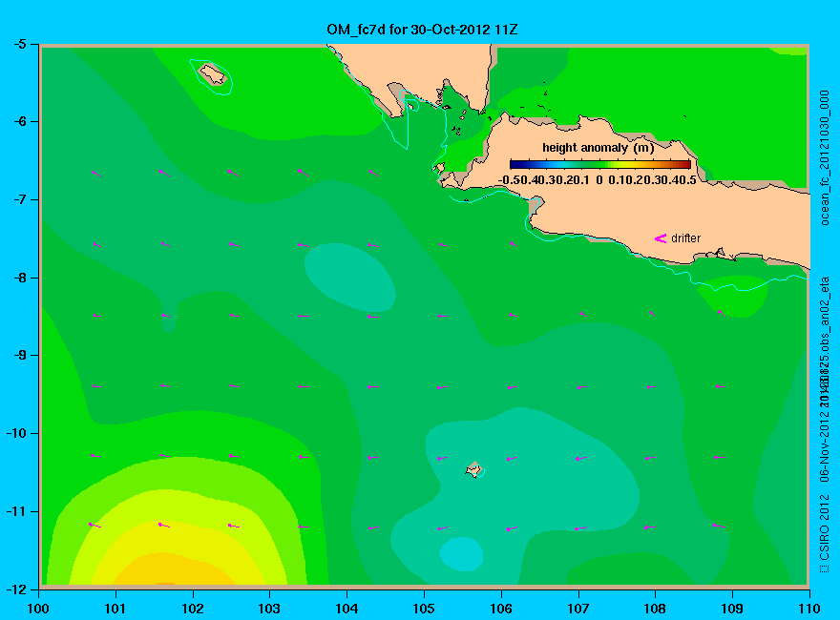Click the 'CSIRO 2012' vertical credit text
The height and width of the screenshot is (620, 840).
coord(824,527)
